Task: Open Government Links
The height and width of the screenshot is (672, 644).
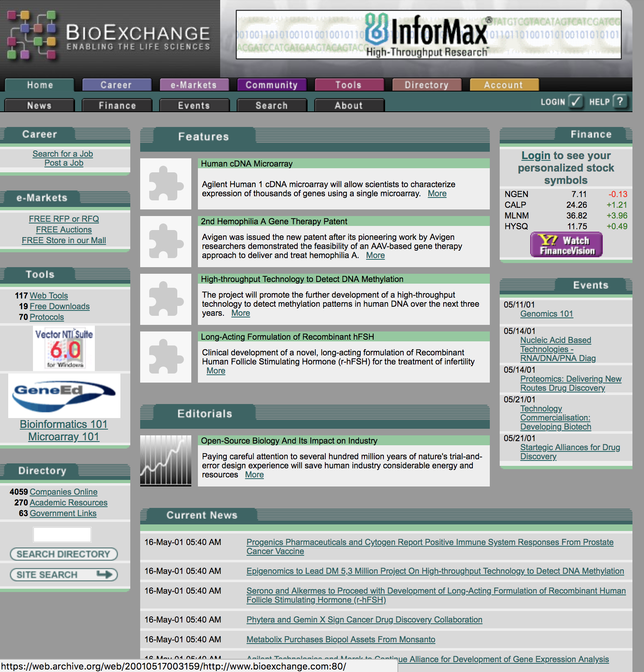Action: point(63,513)
